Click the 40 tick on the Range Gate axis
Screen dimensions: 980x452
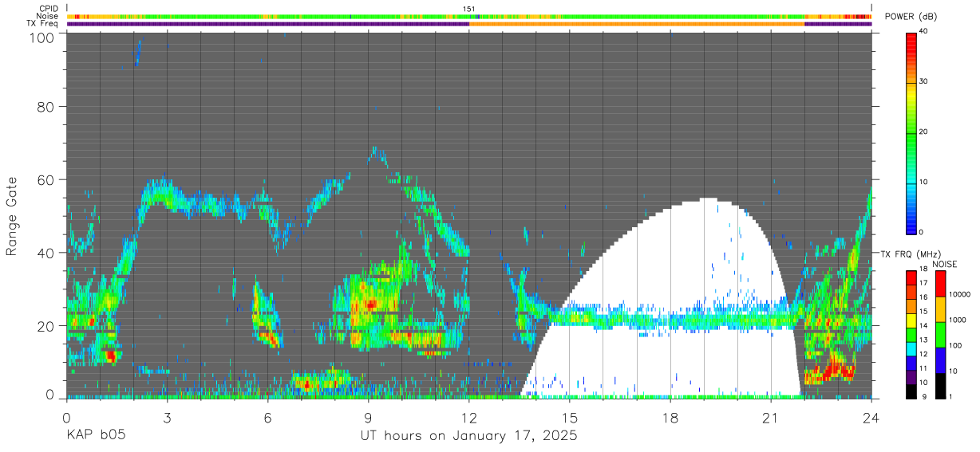pos(45,252)
